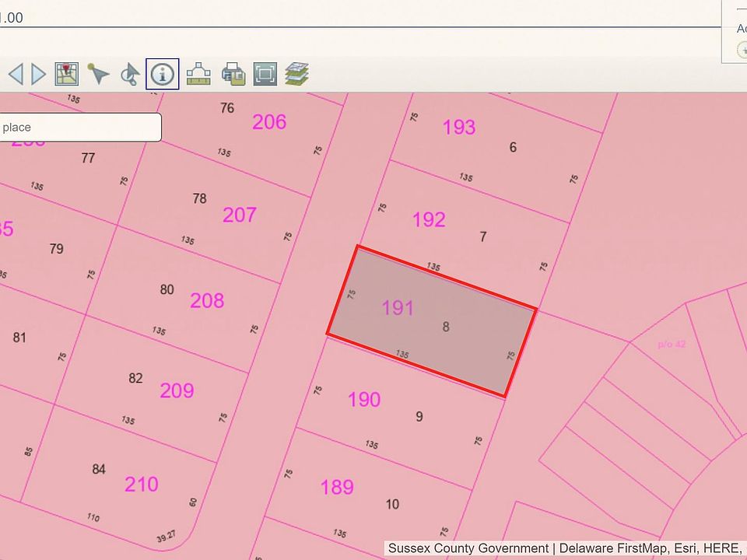
Task: Toggle the Identify info tool
Action: [163, 74]
